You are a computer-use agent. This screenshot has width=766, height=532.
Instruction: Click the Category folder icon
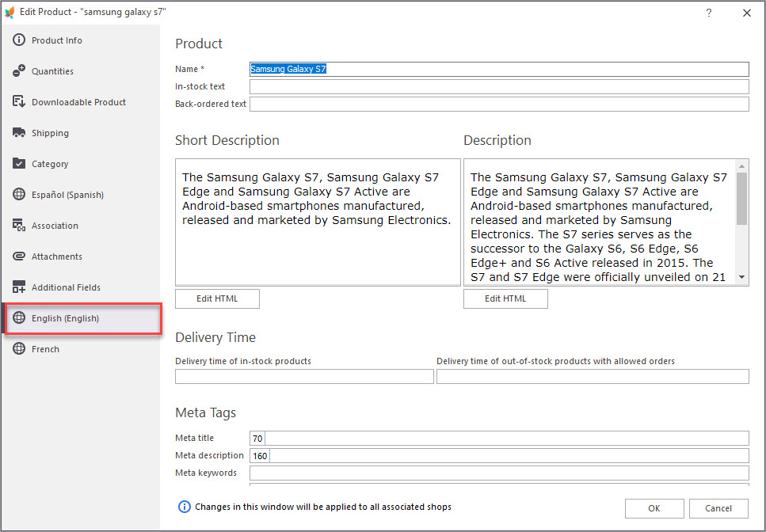tap(18, 164)
